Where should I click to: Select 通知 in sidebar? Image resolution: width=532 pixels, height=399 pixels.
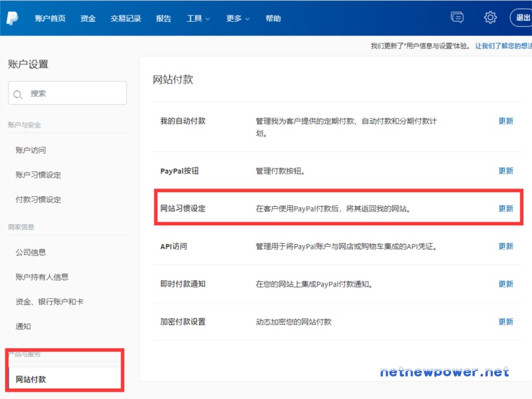[x=23, y=326]
